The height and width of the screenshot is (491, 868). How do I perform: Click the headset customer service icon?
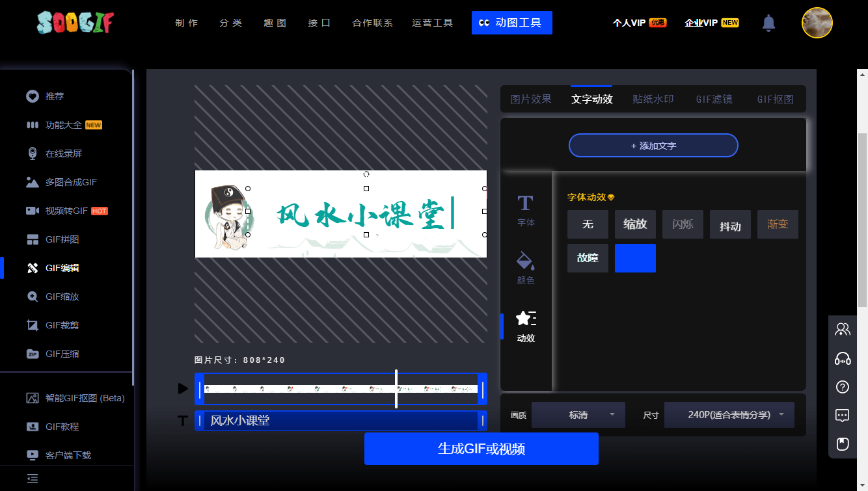pyautogui.click(x=843, y=358)
